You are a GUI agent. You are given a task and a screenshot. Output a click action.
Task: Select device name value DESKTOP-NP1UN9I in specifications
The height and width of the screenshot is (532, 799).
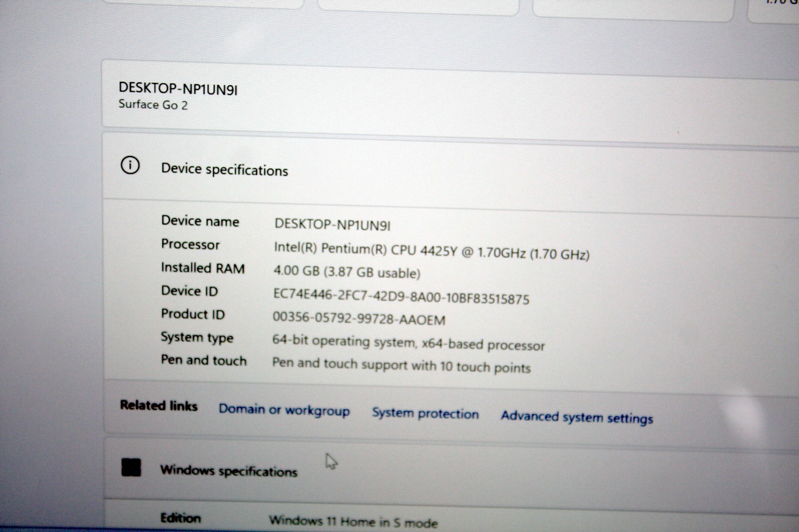click(333, 225)
